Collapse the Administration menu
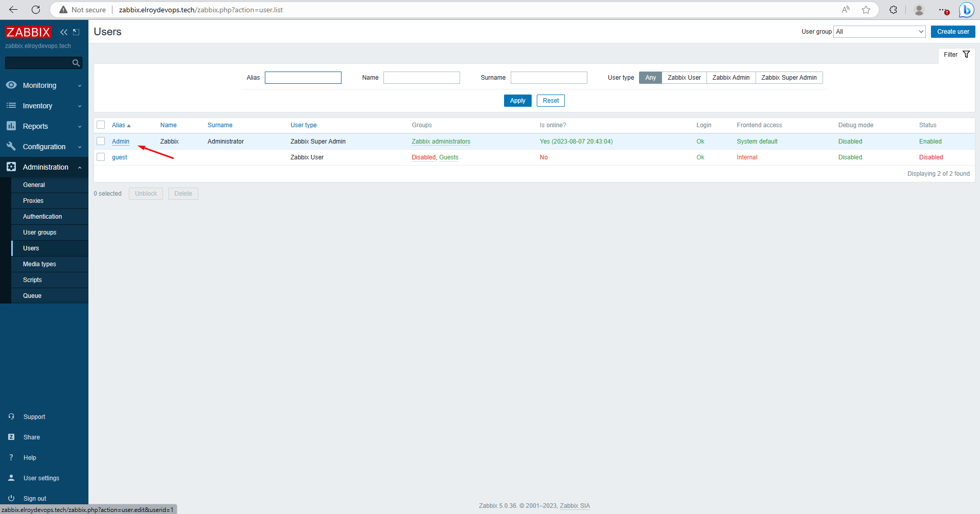980x514 pixels. pyautogui.click(x=44, y=167)
